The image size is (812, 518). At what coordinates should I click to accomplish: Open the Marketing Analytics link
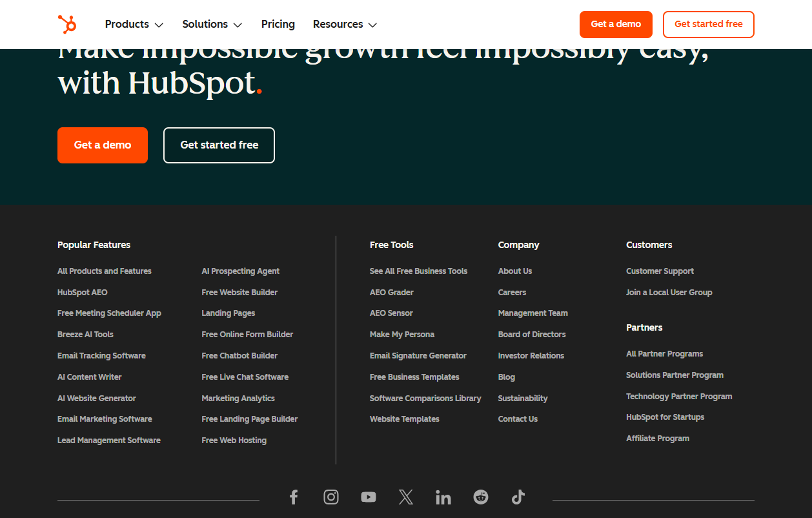point(238,399)
